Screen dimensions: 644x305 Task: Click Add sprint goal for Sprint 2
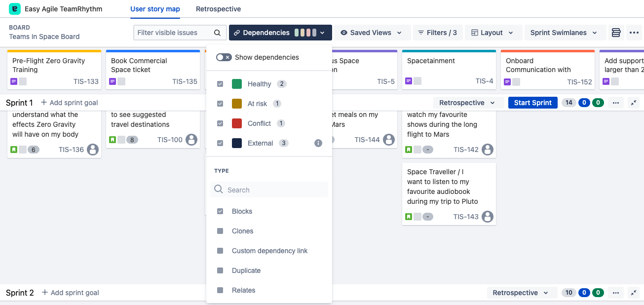tap(70, 293)
